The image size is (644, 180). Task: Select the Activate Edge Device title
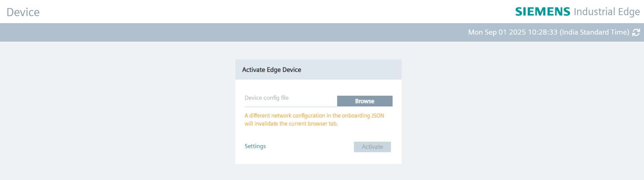pyautogui.click(x=272, y=70)
